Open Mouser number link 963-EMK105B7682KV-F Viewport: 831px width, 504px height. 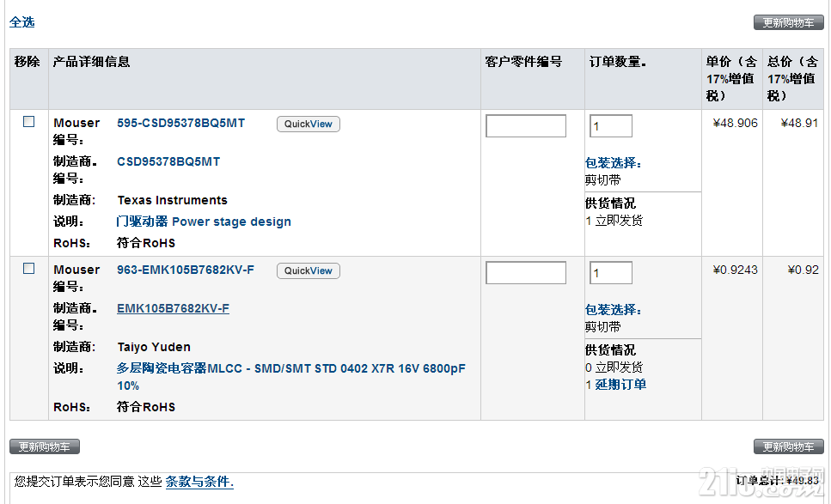point(186,270)
